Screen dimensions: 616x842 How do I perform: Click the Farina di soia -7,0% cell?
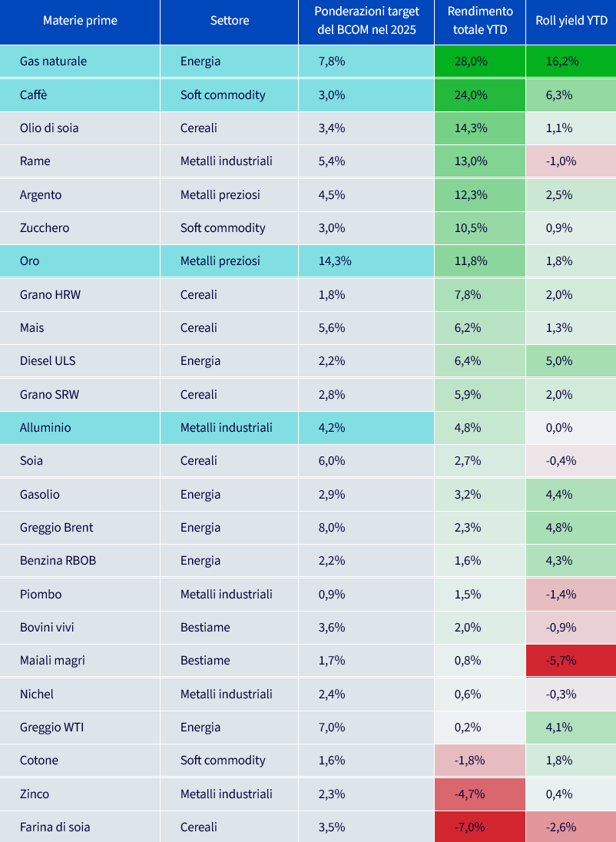[x=480, y=827]
